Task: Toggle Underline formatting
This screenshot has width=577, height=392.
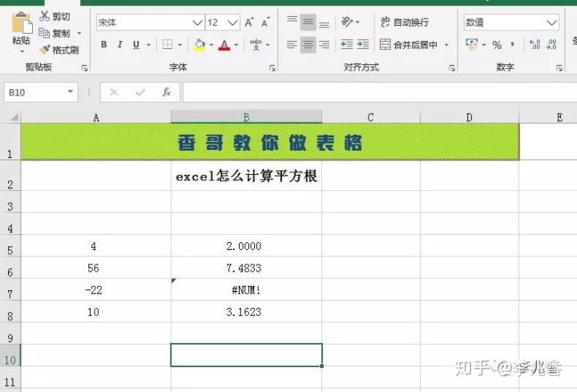Action: [136, 45]
